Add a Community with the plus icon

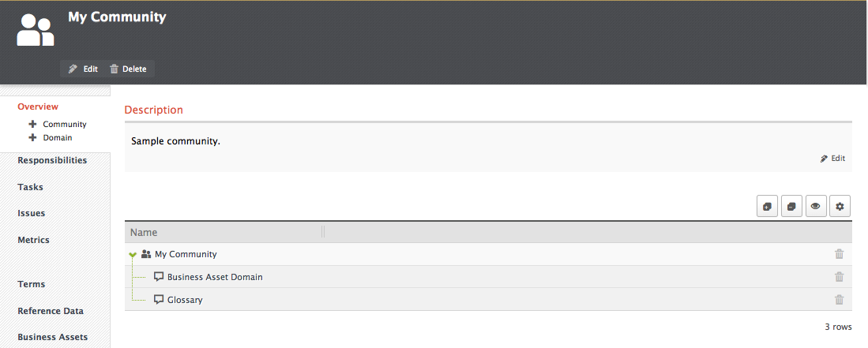tap(32, 125)
